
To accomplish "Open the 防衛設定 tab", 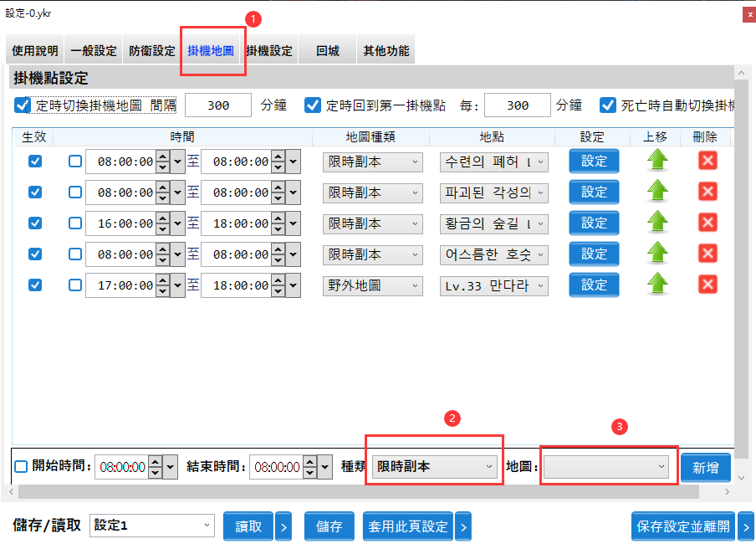I will click(152, 51).
